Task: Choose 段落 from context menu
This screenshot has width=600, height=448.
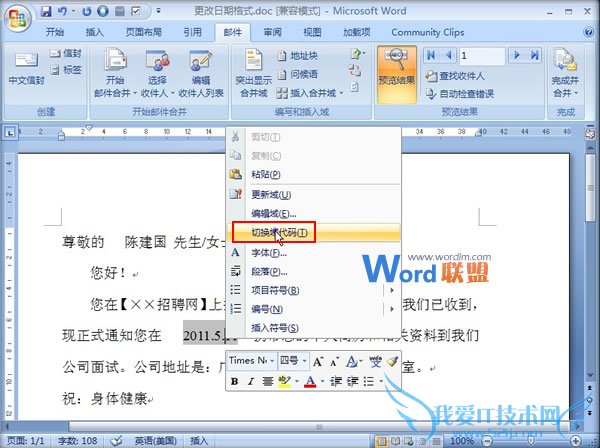Action: (x=314, y=272)
